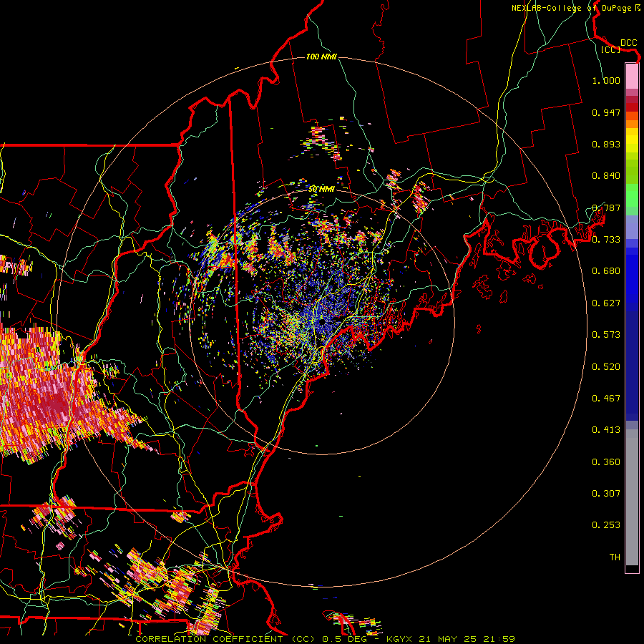Click the 0.253 color scale value
This screenshot has height=644, width=644.
click(606, 525)
